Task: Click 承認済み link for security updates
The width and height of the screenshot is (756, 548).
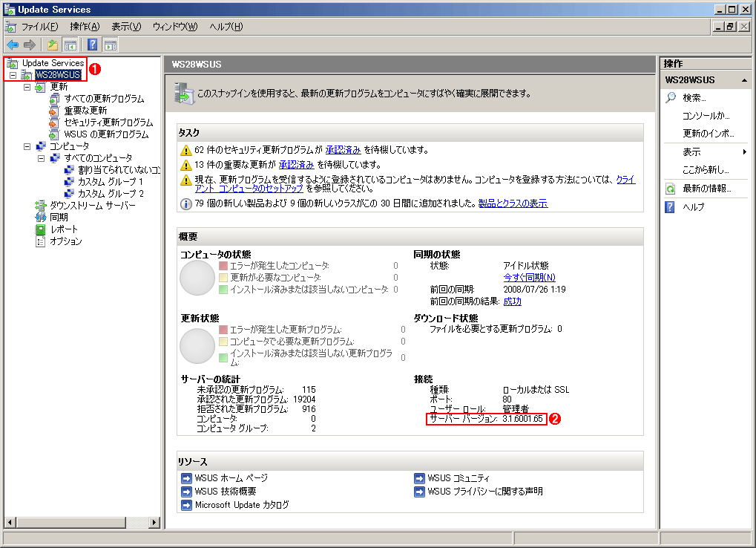Action: pos(343,150)
